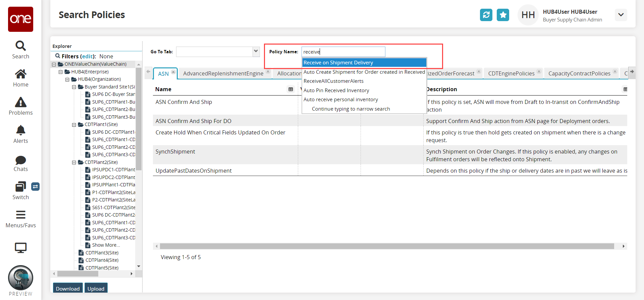This screenshot has width=644, height=300.
Task: Click the Upload button
Action: [96, 289]
